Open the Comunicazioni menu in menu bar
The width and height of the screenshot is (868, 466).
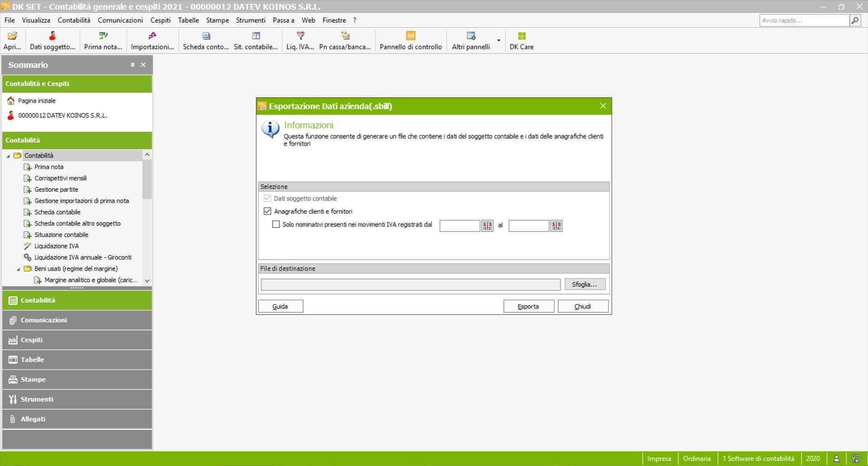(120, 20)
